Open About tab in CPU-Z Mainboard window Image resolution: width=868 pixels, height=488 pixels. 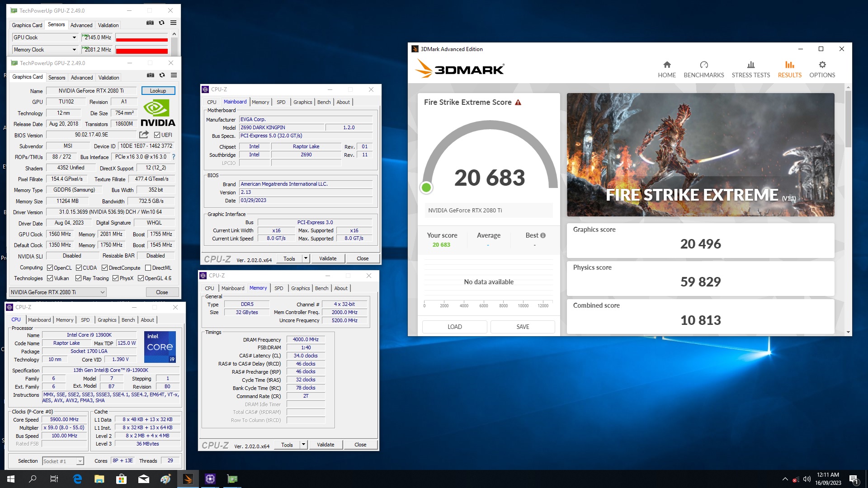343,102
